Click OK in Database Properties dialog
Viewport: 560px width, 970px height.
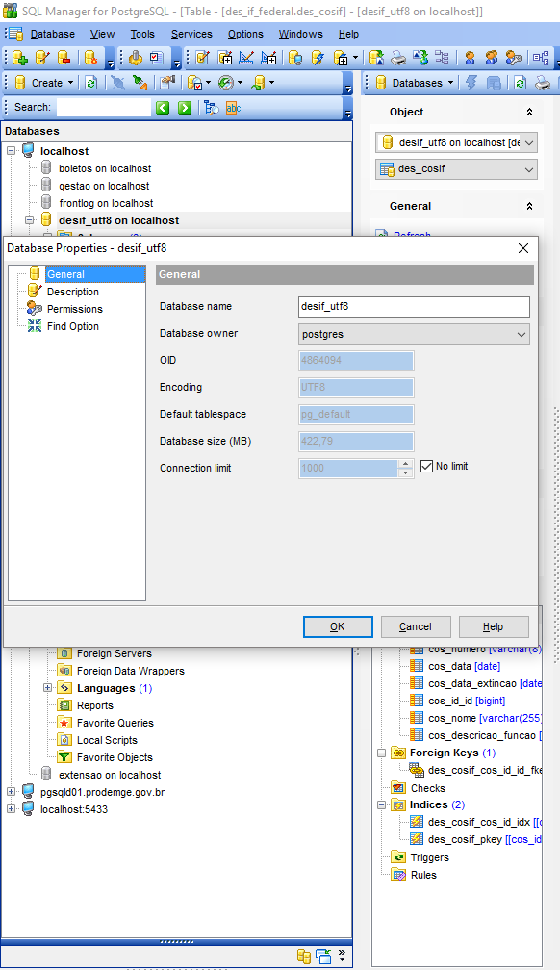pyautogui.click(x=338, y=626)
